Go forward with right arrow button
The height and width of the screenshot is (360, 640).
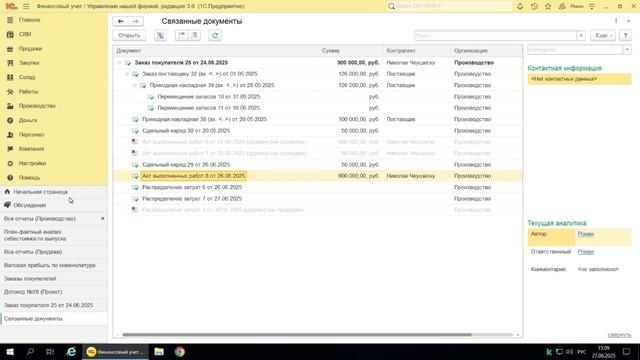pyautogui.click(x=135, y=21)
